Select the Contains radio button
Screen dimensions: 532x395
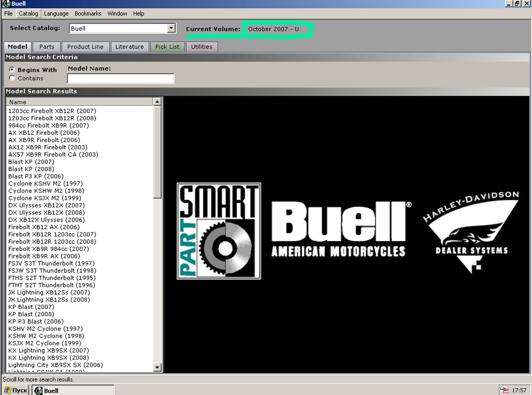click(12, 78)
